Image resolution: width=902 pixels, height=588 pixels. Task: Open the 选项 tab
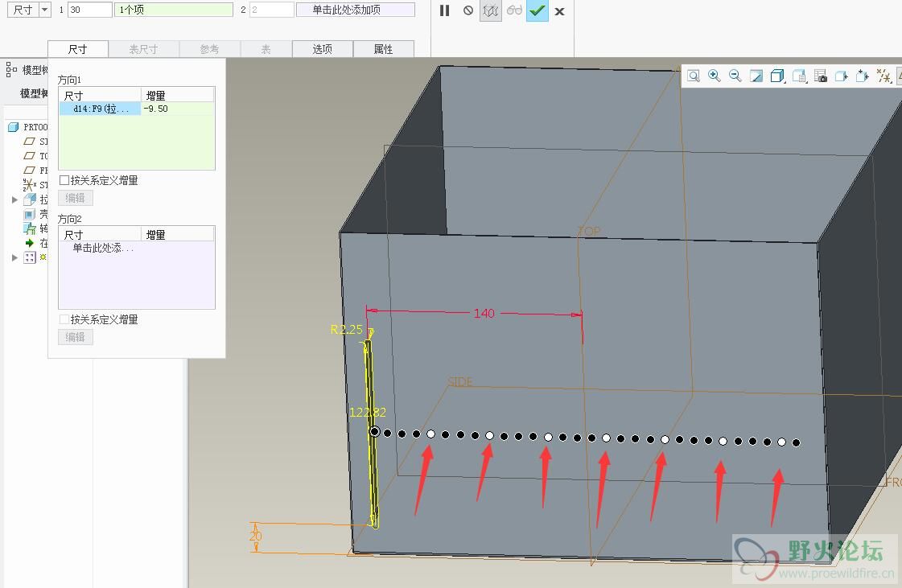coord(322,49)
